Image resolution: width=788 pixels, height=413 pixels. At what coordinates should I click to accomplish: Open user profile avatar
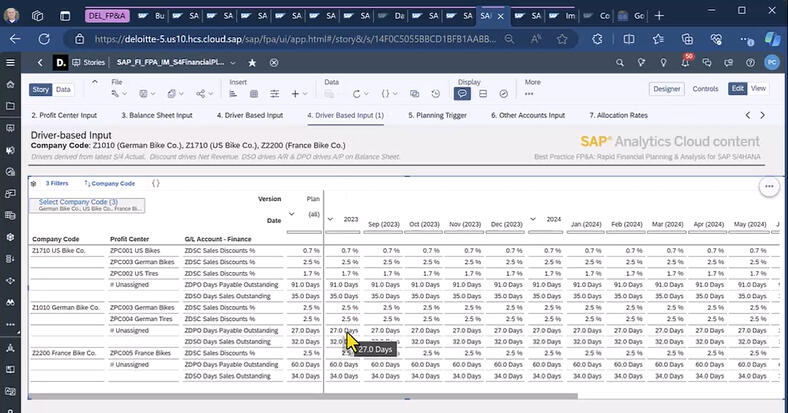click(772, 62)
